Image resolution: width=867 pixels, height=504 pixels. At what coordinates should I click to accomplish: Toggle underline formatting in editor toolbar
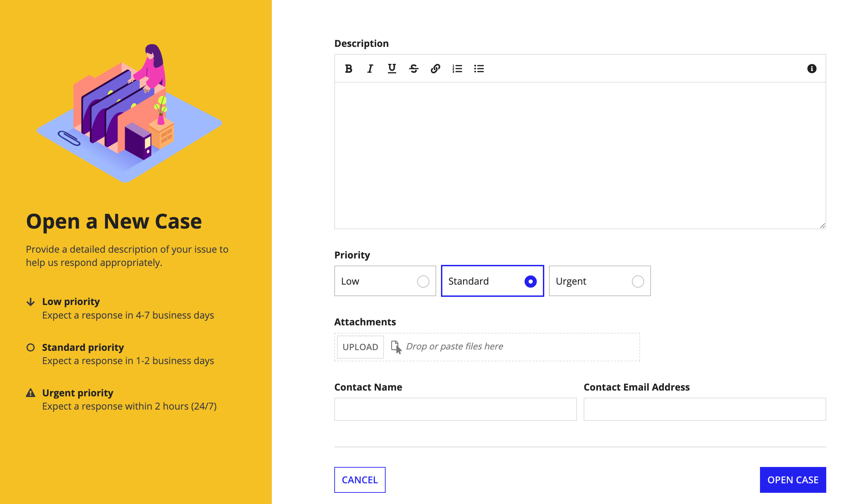pos(391,69)
